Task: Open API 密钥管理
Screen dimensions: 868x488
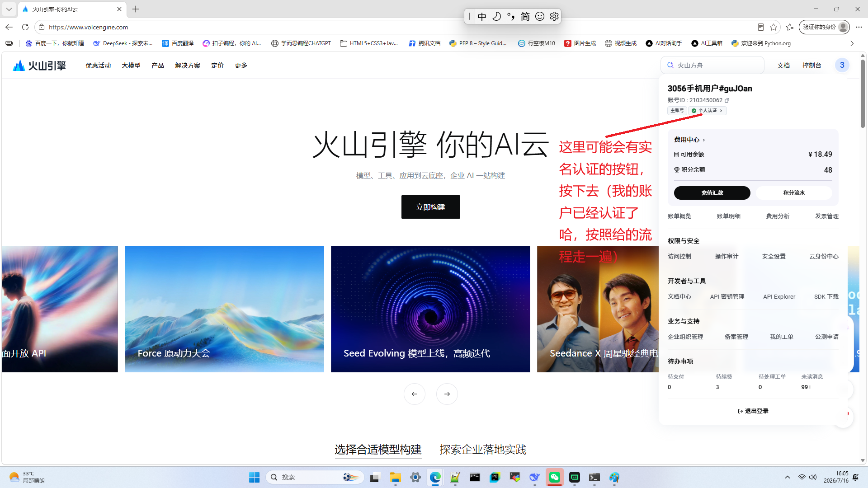Action: (727, 297)
